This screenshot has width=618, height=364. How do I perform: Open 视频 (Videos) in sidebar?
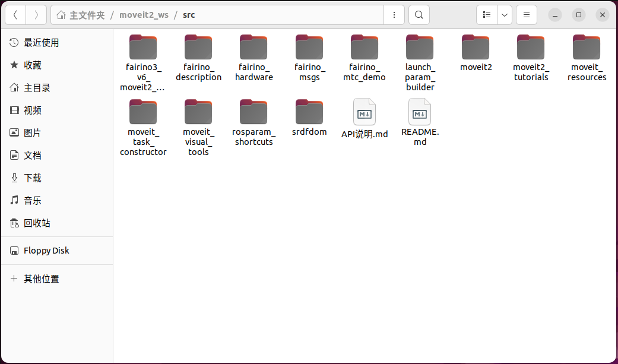tap(57, 110)
